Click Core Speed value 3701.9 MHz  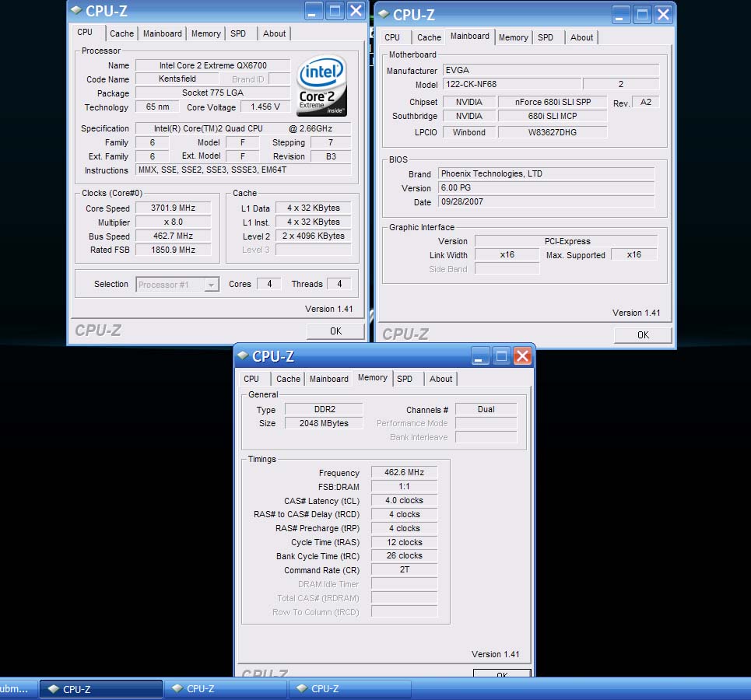pos(174,208)
